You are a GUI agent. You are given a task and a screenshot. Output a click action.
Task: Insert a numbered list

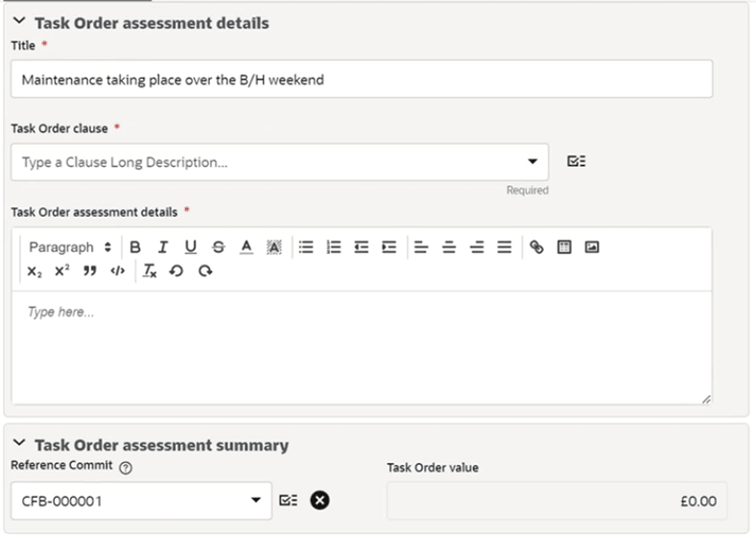point(334,247)
